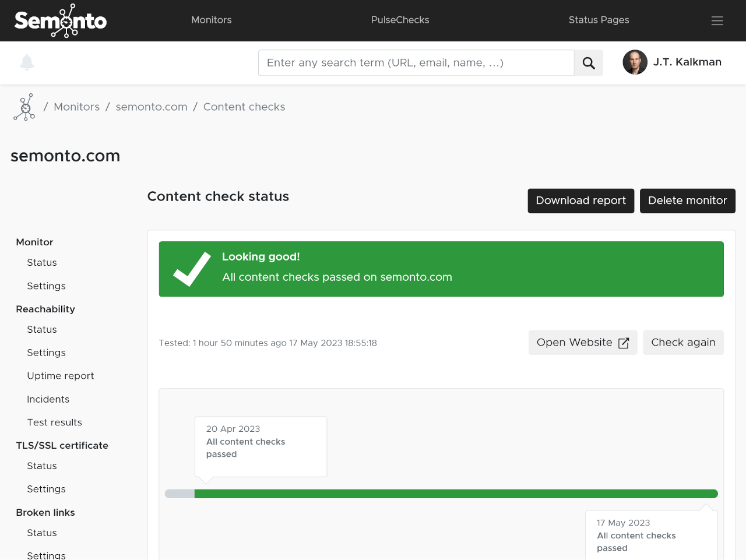Click the Download report button
The image size is (746, 560).
(581, 201)
